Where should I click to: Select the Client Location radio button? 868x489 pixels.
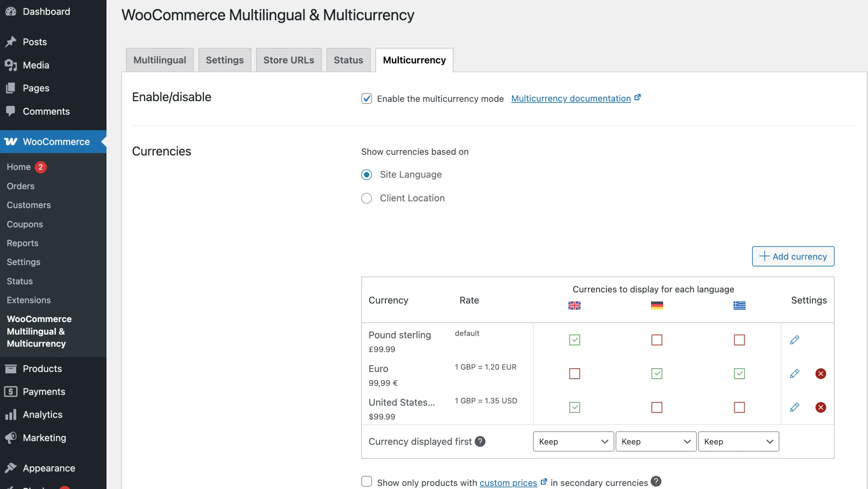coord(367,198)
